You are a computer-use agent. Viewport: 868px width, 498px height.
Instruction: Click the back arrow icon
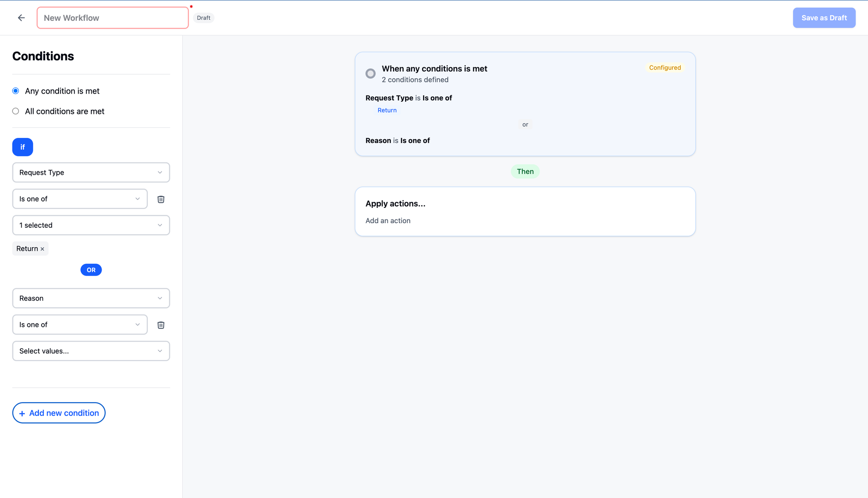point(21,18)
